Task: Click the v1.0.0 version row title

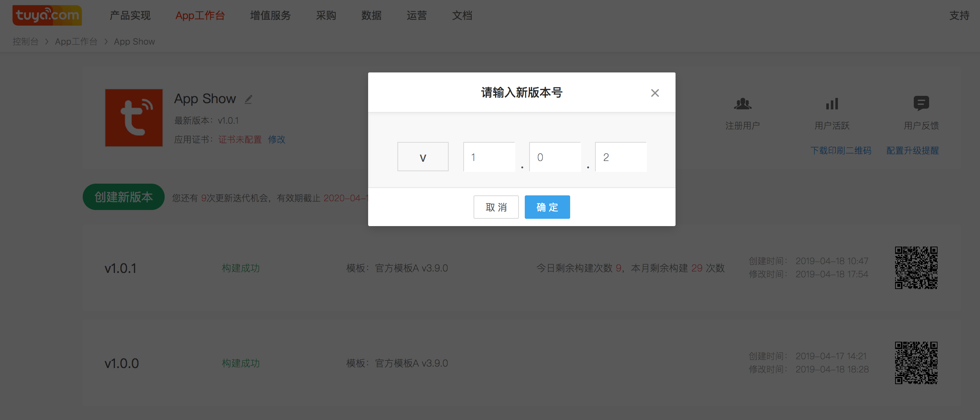Action: point(122,363)
